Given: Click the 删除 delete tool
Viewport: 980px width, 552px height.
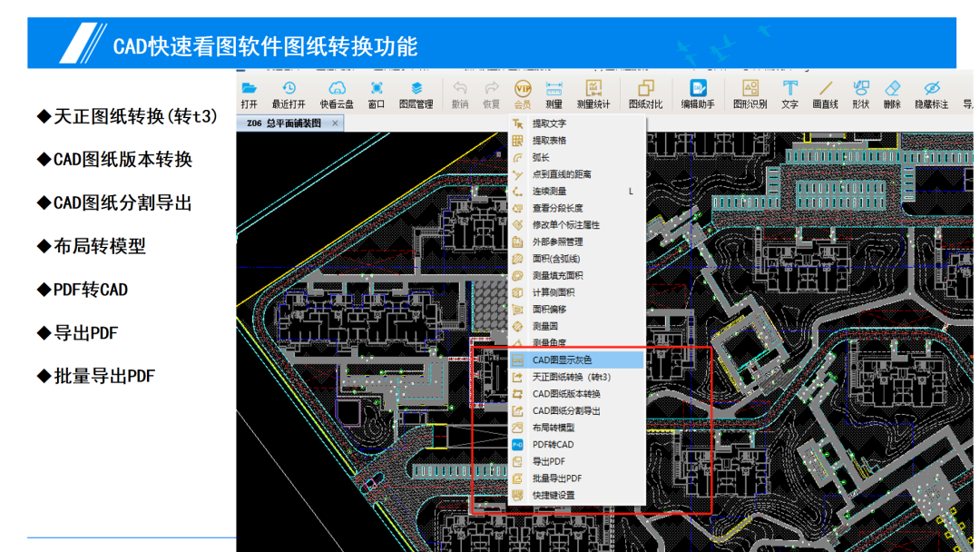Looking at the screenshot, I should [x=892, y=94].
